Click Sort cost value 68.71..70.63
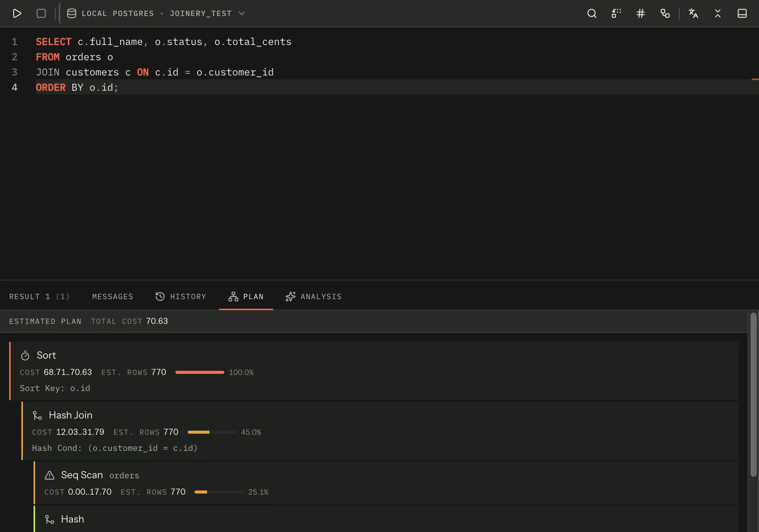 point(68,372)
